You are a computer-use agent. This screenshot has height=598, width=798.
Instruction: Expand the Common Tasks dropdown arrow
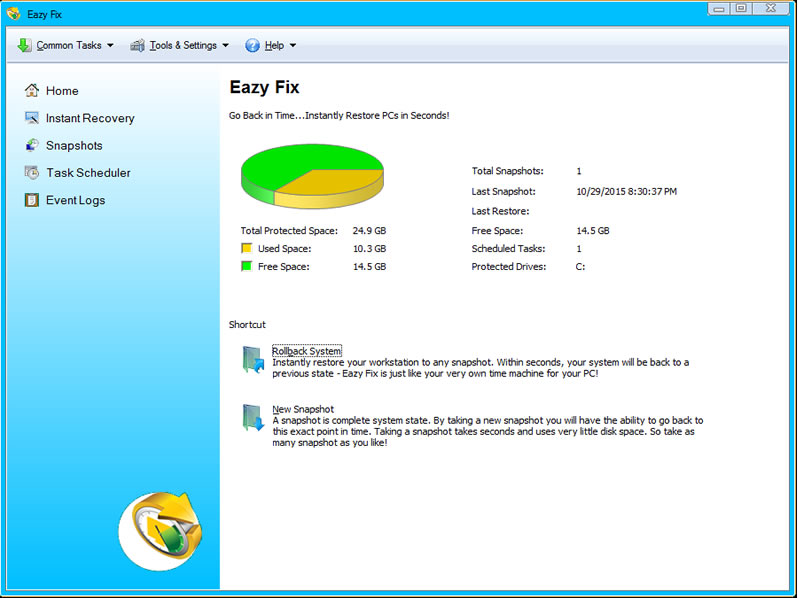[x=110, y=45]
